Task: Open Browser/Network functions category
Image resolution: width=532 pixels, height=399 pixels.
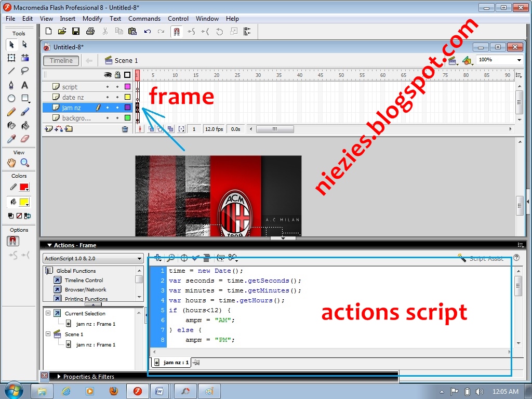Action: click(86, 290)
